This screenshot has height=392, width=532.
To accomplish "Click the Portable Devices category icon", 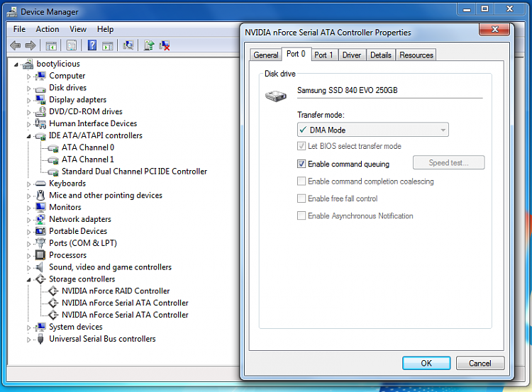I will (x=40, y=231).
